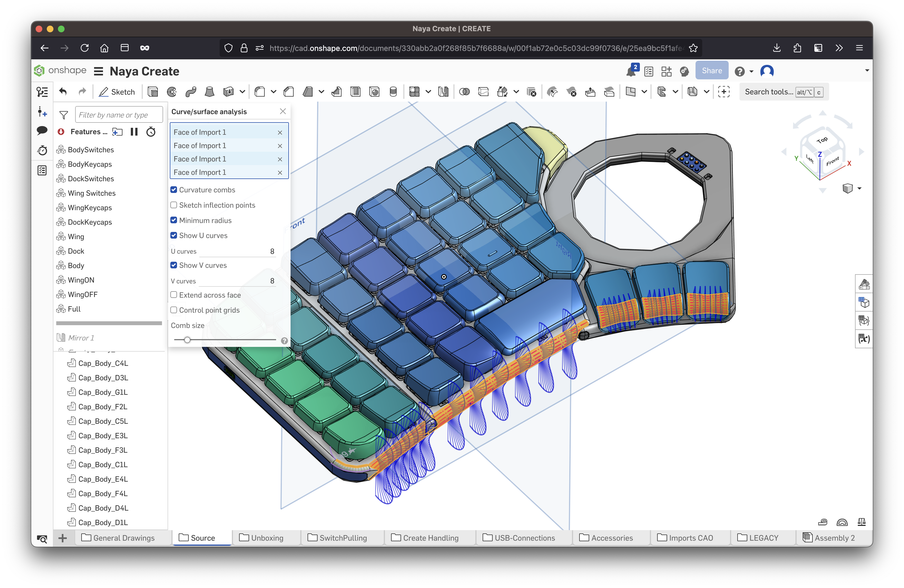The image size is (904, 588).
Task: Click the Boolean tool icon
Action: click(464, 92)
